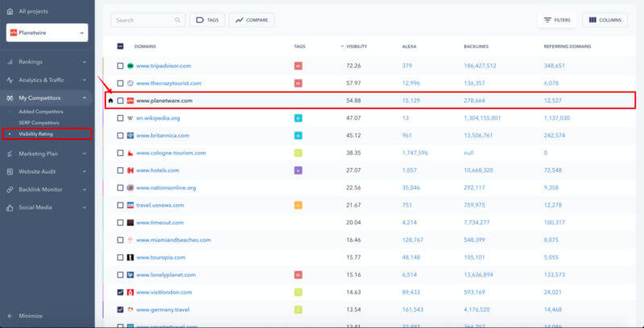Open Added Competitors submenu item
The image size is (644, 328).
coord(41,112)
